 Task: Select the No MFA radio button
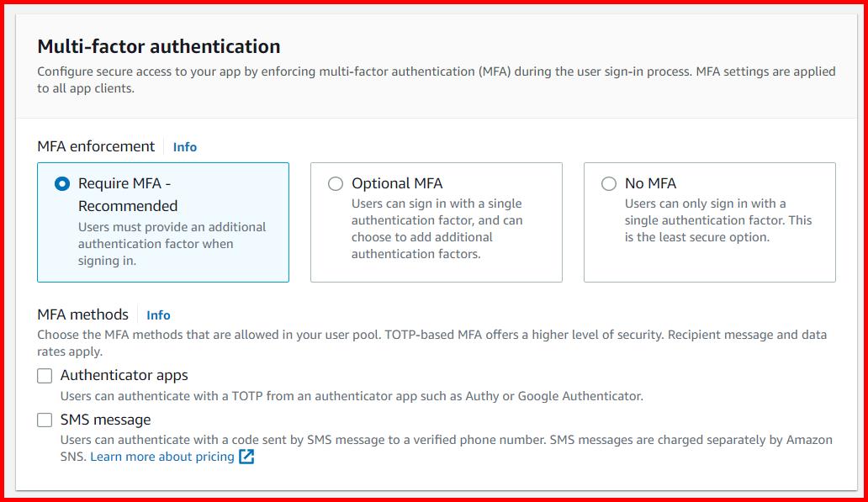click(609, 184)
